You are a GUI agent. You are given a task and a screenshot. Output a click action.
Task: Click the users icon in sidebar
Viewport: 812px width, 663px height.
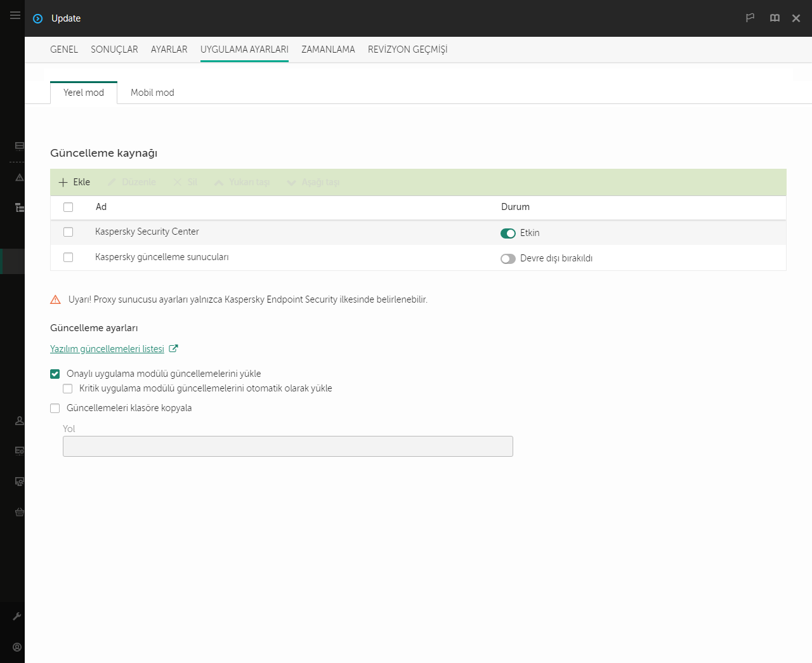pyautogui.click(x=20, y=421)
